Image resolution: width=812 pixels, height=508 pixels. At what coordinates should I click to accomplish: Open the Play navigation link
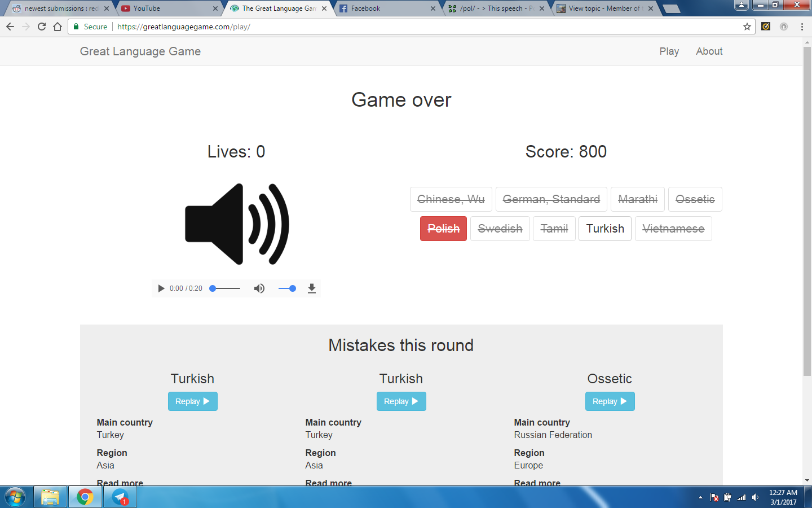point(669,51)
